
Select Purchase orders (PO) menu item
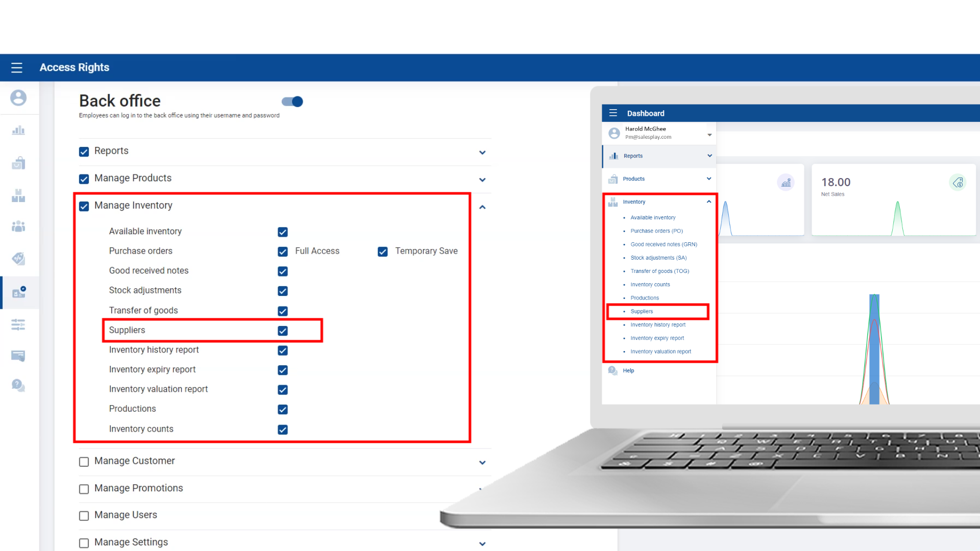pos(656,231)
